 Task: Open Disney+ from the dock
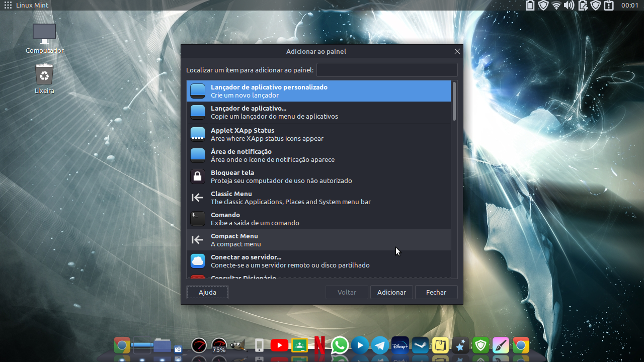[x=400, y=345]
